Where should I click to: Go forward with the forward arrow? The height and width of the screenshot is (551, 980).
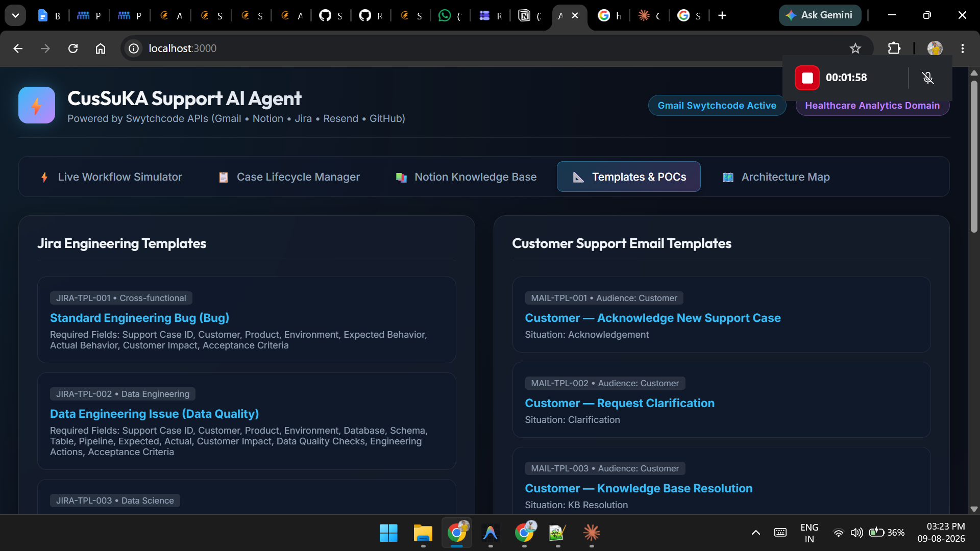[x=45, y=48]
